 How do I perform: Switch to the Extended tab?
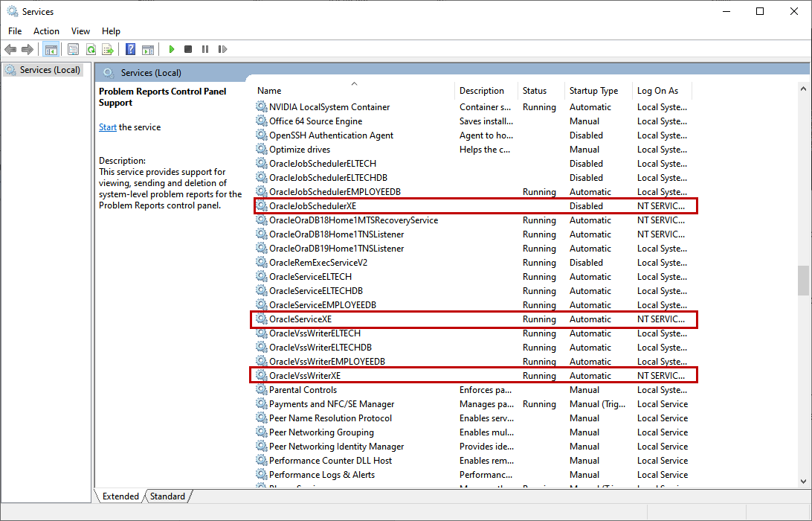[x=120, y=496]
